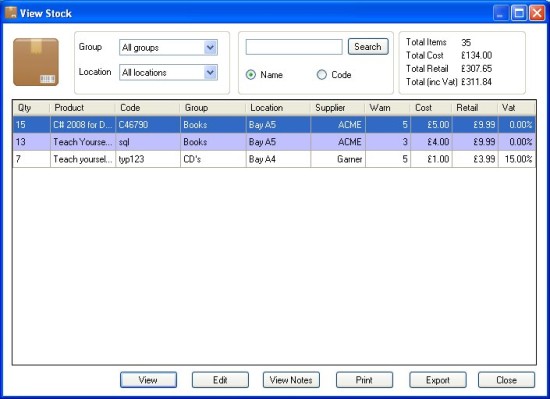Select the 'C# 2008 for D...' product row
This screenshot has height=399, width=550.
pyautogui.click(x=274, y=124)
